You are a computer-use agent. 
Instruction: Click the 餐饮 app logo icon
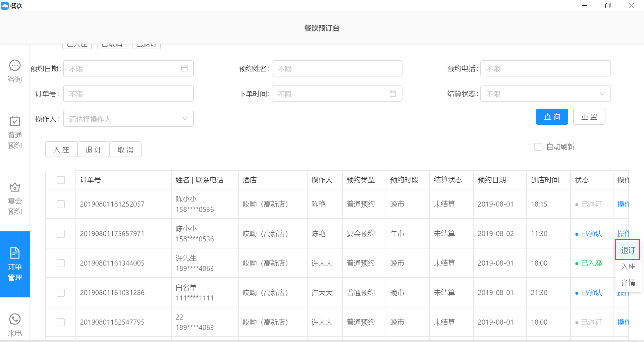5,6
